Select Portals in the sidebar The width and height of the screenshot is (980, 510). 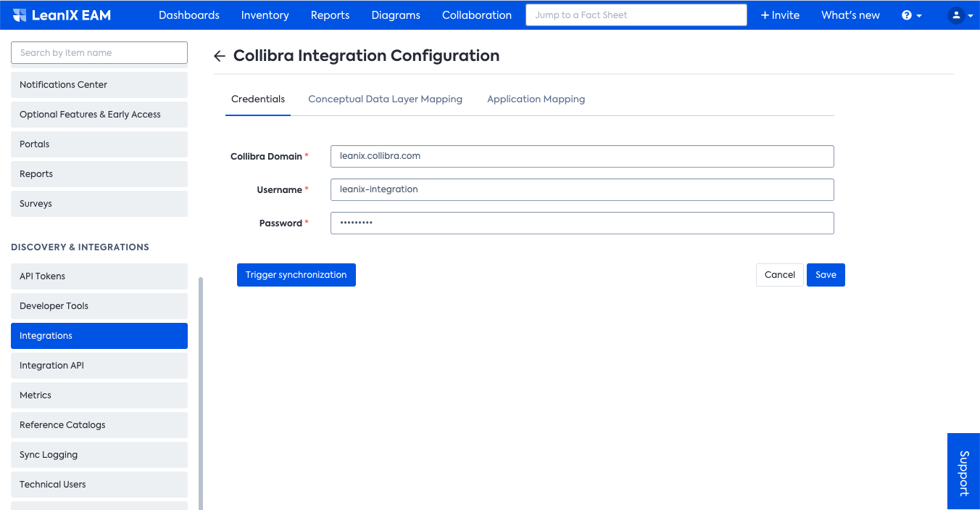(99, 144)
